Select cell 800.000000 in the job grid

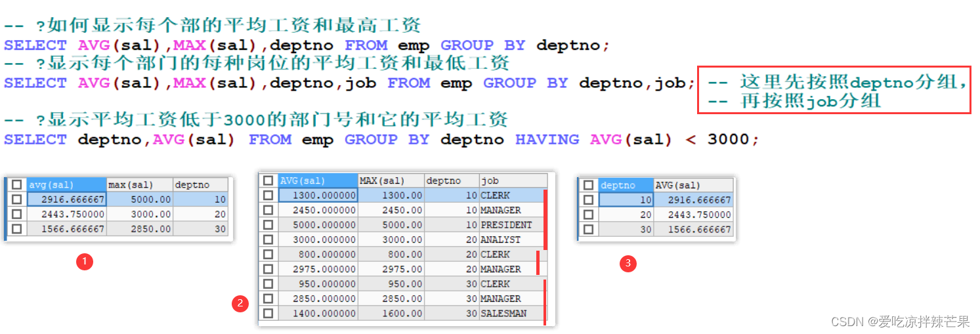coord(318,255)
